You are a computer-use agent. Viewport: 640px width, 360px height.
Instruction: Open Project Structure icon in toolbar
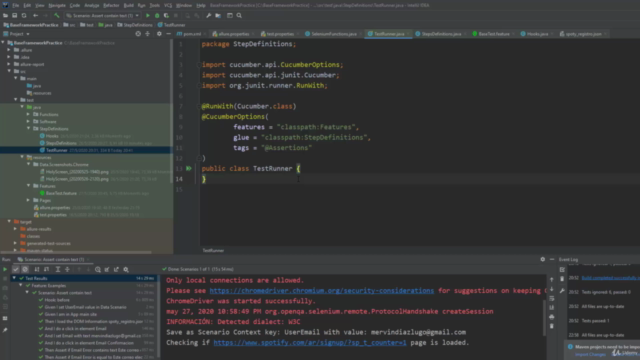click(218, 16)
